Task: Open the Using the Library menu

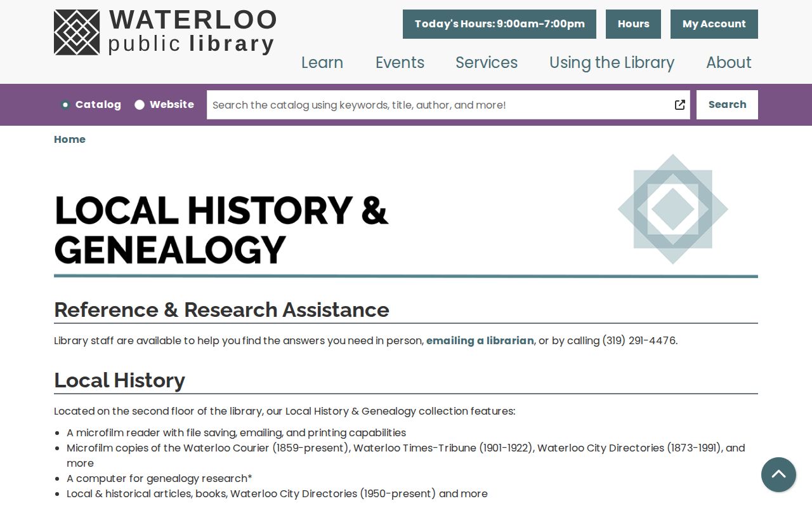Action: coord(612,62)
